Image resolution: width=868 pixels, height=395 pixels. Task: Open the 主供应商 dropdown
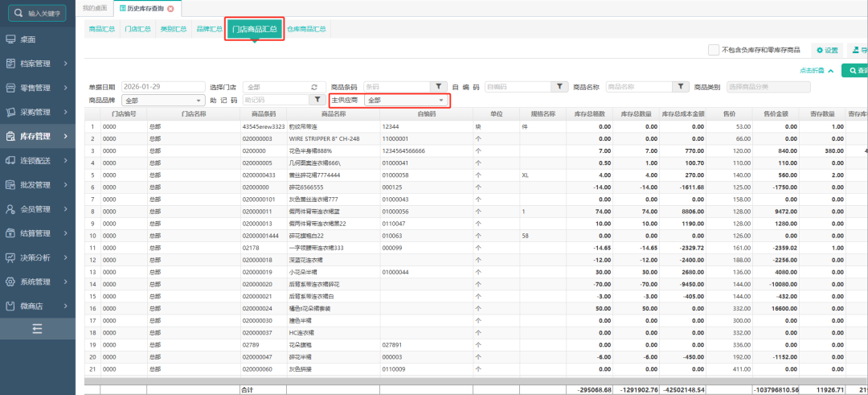(405, 101)
